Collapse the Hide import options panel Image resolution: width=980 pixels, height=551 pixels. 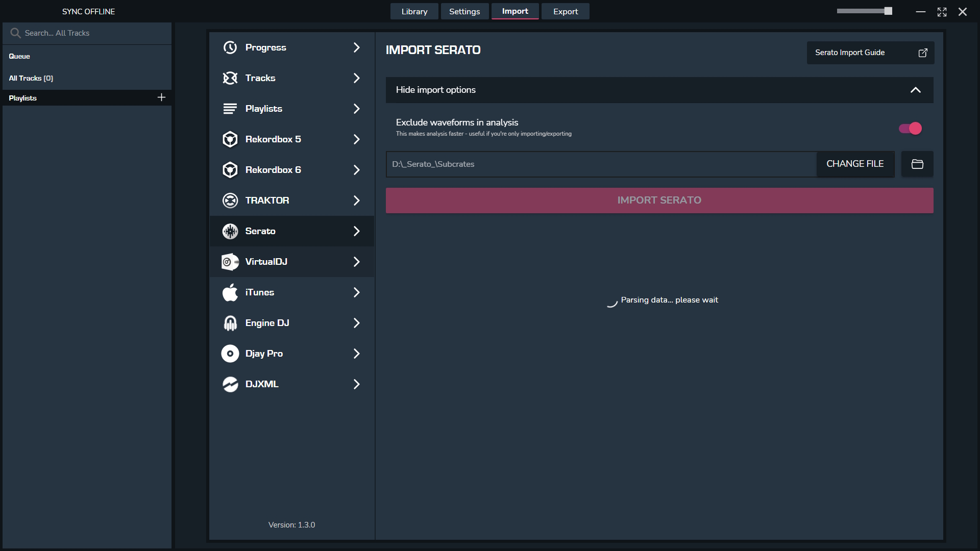[915, 90]
